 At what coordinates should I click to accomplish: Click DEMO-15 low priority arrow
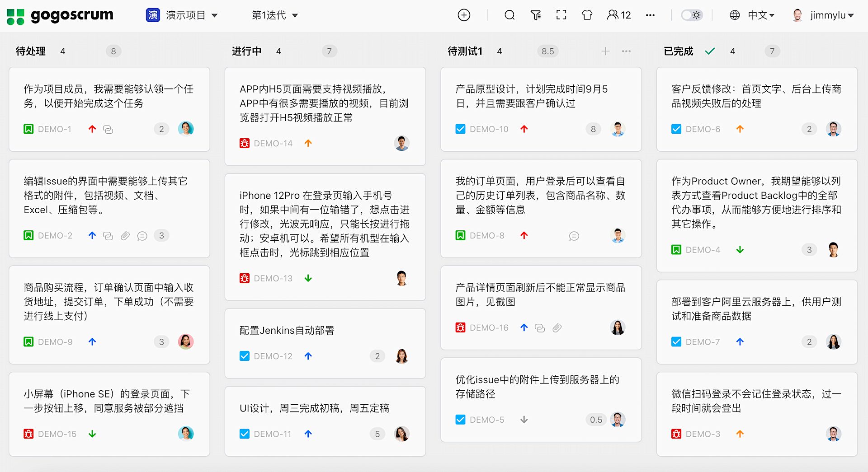92,434
